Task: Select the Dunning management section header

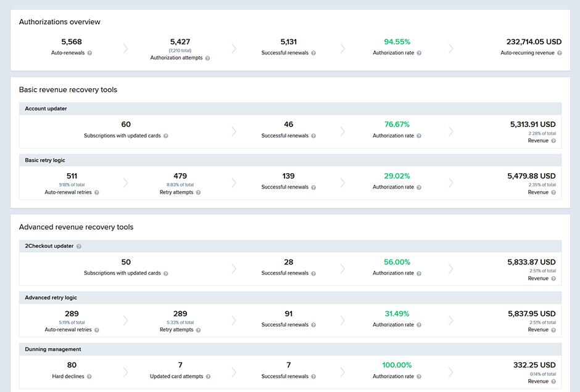Action: (53, 349)
